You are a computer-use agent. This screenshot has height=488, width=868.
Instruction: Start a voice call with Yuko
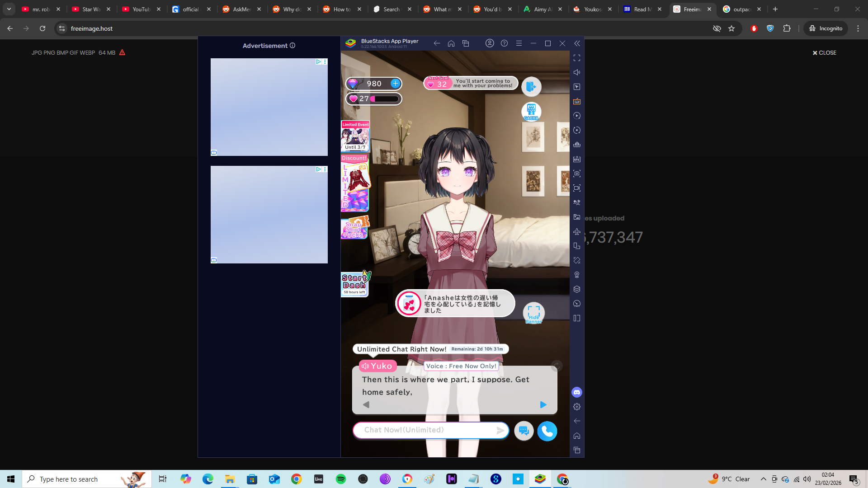[547, 431]
